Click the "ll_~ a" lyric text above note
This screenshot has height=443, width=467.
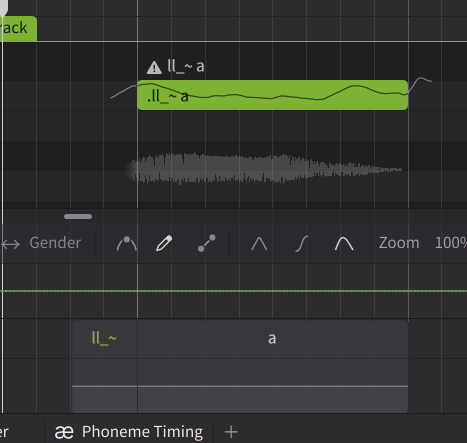(186, 67)
